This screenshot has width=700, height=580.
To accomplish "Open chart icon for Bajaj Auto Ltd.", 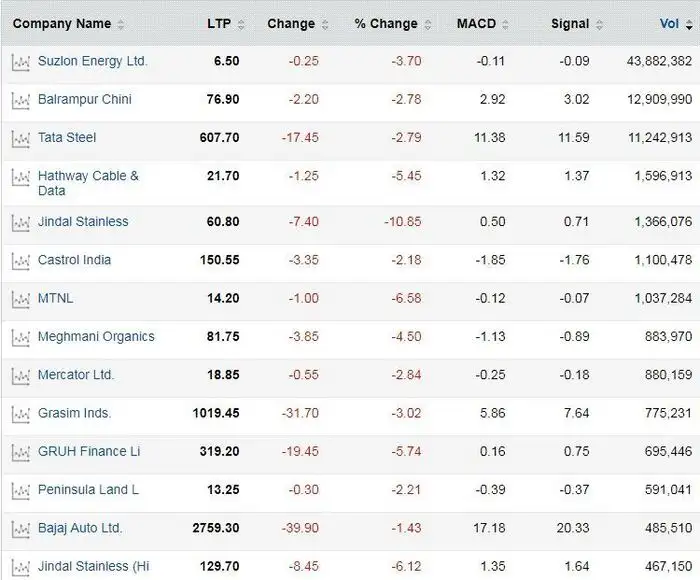I will pyautogui.click(x=20, y=529).
